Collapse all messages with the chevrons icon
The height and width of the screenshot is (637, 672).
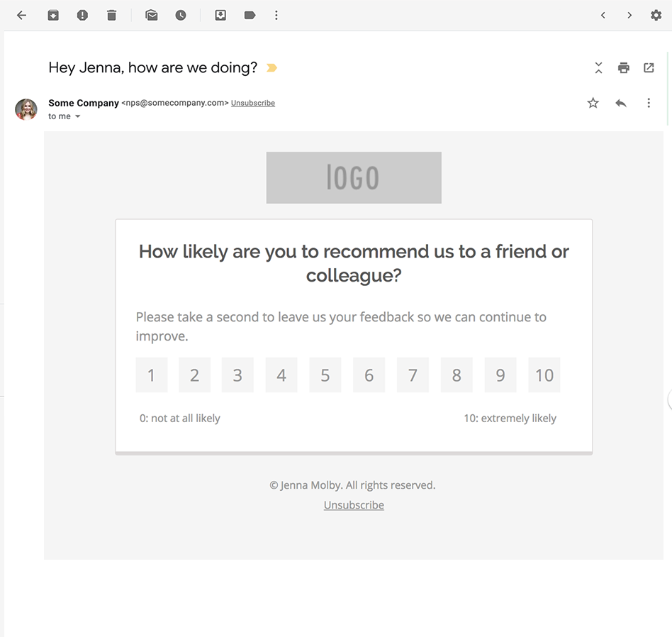click(598, 68)
